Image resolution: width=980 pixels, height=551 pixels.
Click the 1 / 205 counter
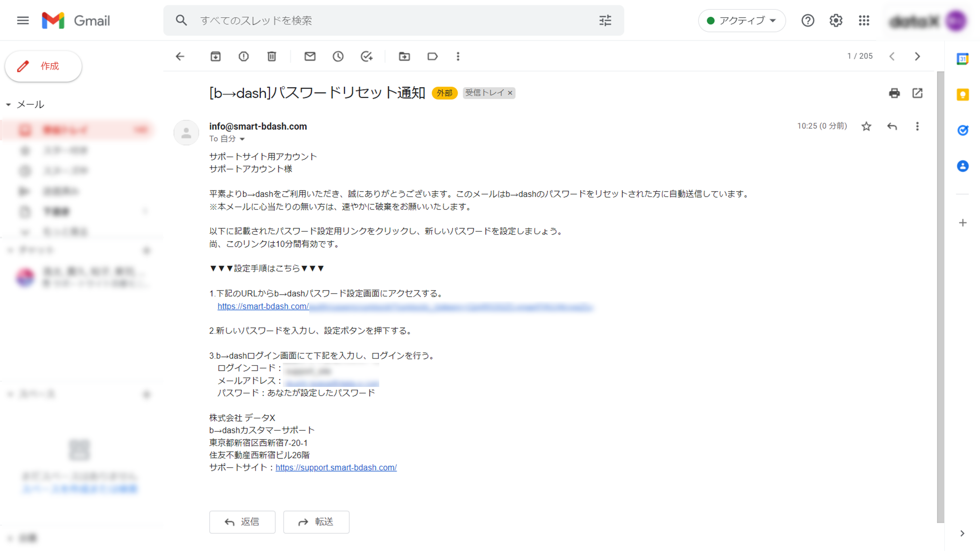click(860, 56)
